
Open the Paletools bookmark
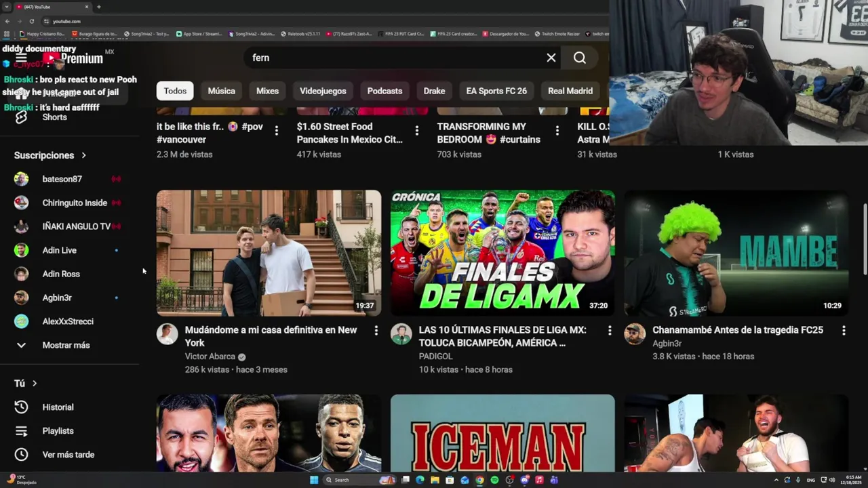(300, 33)
